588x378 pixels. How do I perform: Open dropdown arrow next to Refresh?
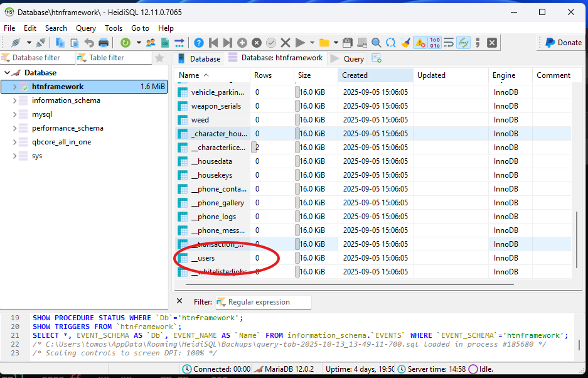click(x=138, y=43)
